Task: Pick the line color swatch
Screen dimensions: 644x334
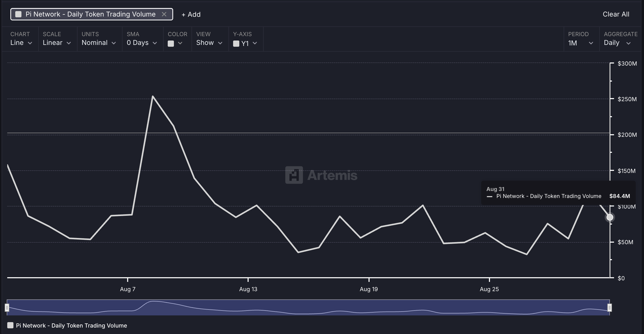Action: click(171, 44)
